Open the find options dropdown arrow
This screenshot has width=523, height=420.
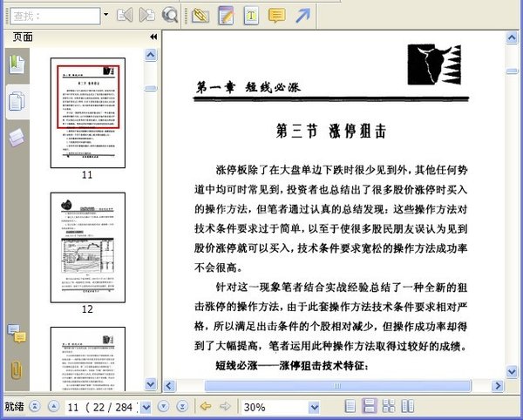(x=106, y=15)
